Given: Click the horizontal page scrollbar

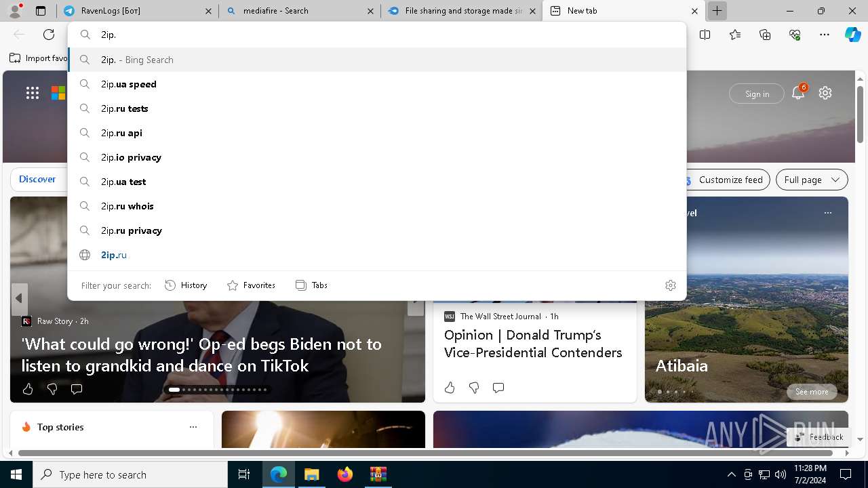Looking at the screenshot, I should pyautogui.click(x=425, y=453).
